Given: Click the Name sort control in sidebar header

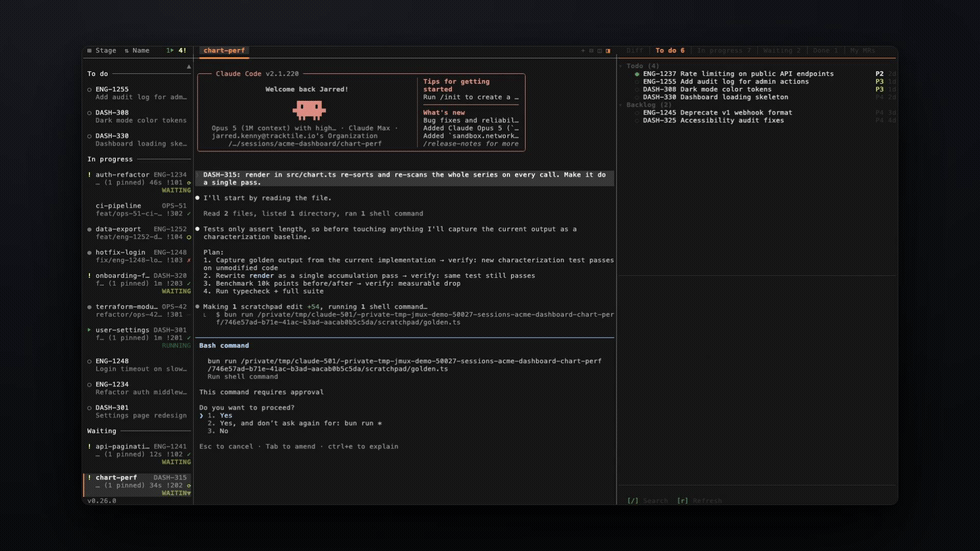Looking at the screenshot, I should pyautogui.click(x=137, y=51).
